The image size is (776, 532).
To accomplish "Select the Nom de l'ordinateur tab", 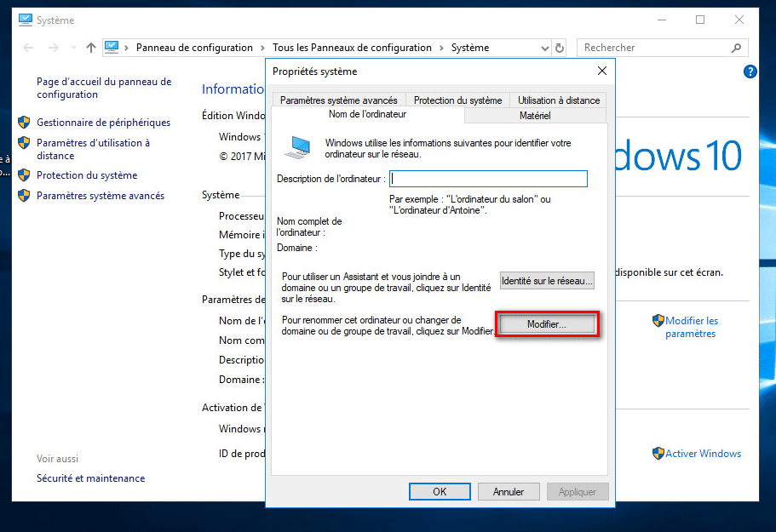I will 368,114.
